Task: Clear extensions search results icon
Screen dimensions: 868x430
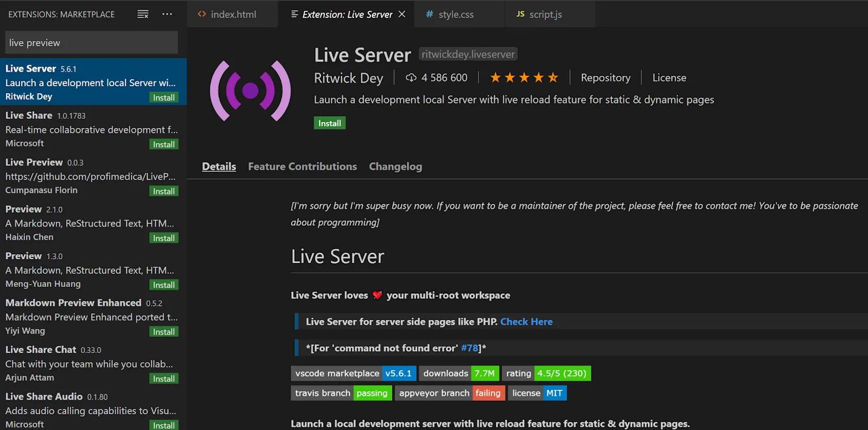Action: coord(143,14)
